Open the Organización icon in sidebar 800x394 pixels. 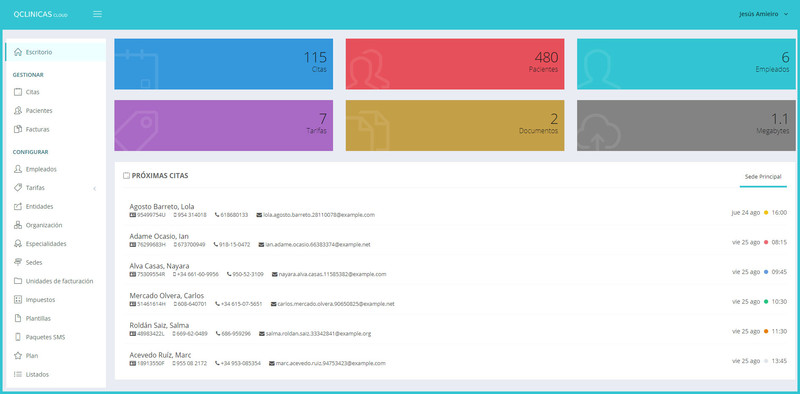pyautogui.click(x=18, y=225)
